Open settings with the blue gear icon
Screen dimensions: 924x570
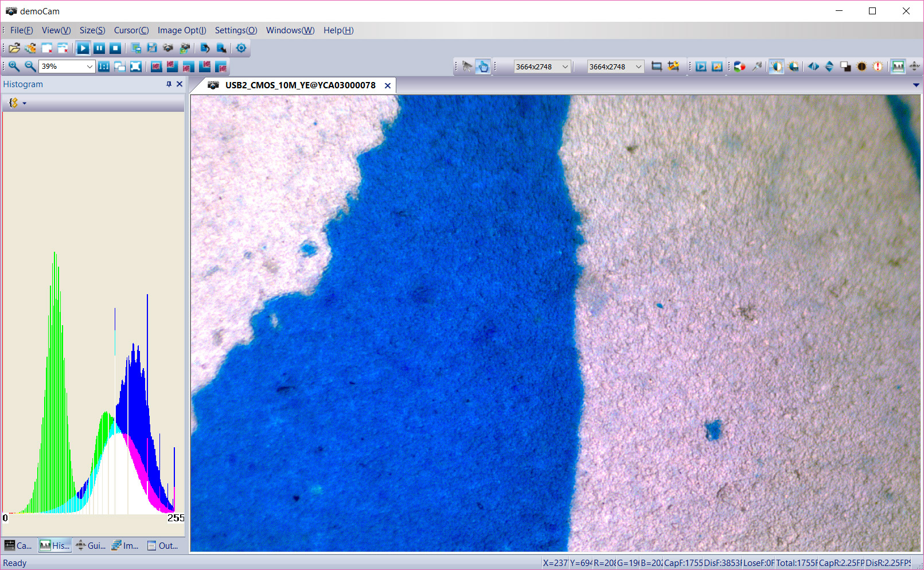(x=241, y=48)
